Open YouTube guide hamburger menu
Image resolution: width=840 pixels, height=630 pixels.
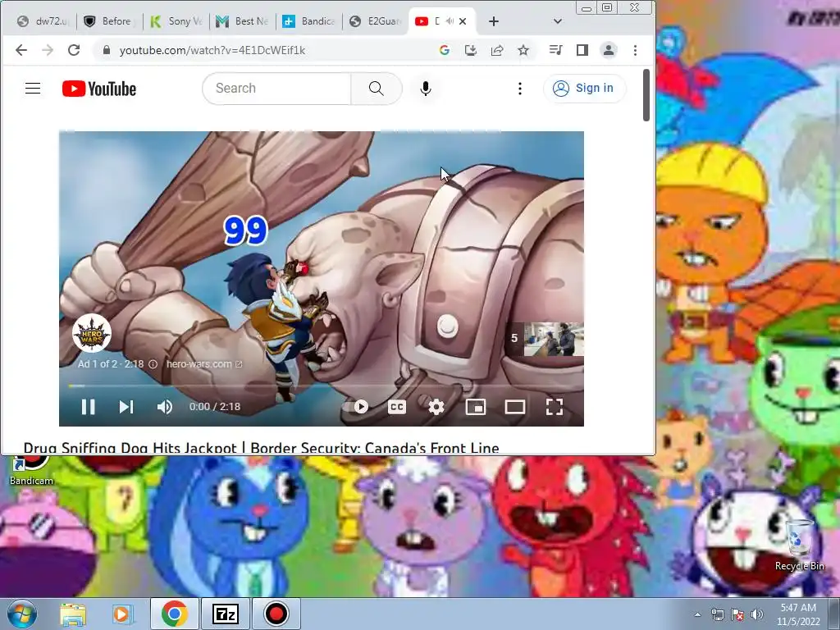coord(33,89)
